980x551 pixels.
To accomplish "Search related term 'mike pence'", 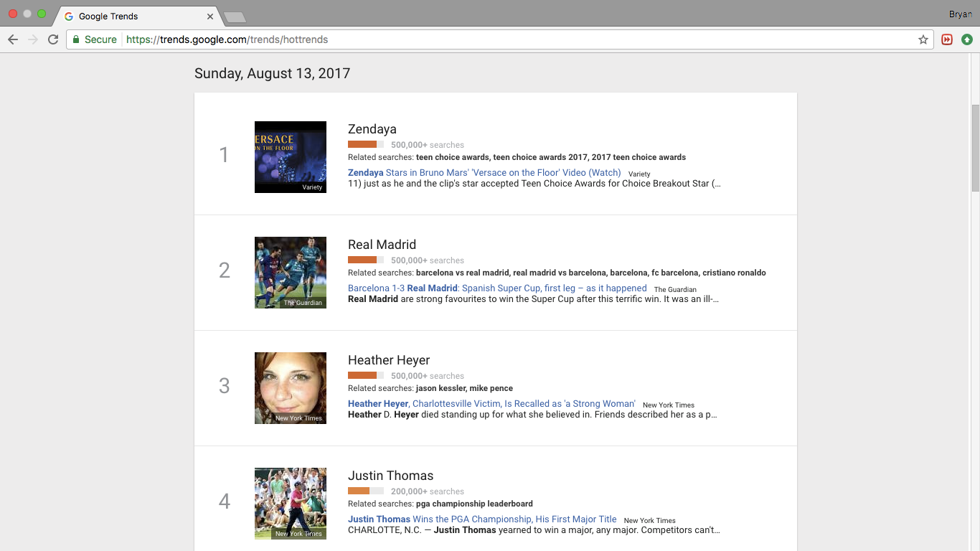I will (x=491, y=388).
